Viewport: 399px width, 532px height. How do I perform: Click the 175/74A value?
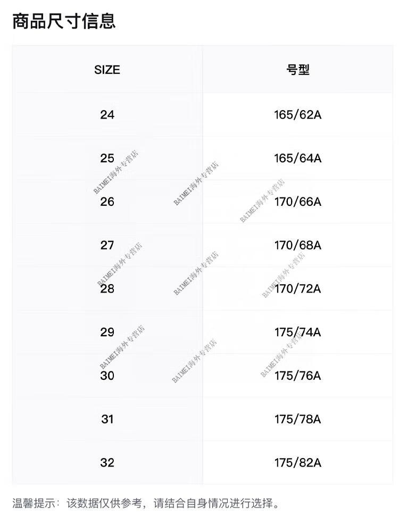coord(298,332)
